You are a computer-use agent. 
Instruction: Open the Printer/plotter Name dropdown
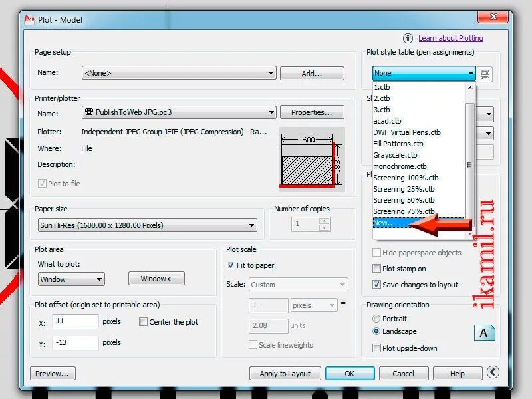(x=179, y=112)
